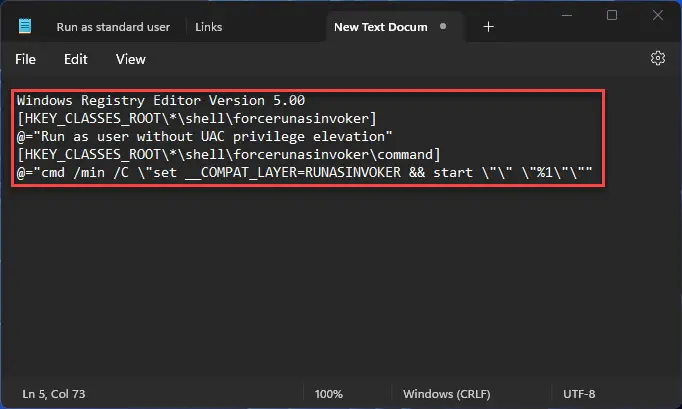The width and height of the screenshot is (682, 409).
Task: Maximize the Notepad window
Action: pos(612,15)
